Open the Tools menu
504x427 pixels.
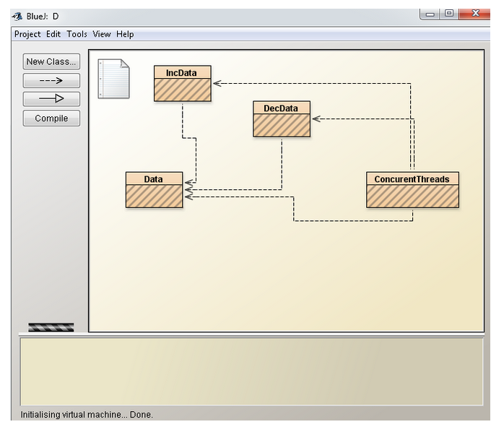[x=77, y=34]
